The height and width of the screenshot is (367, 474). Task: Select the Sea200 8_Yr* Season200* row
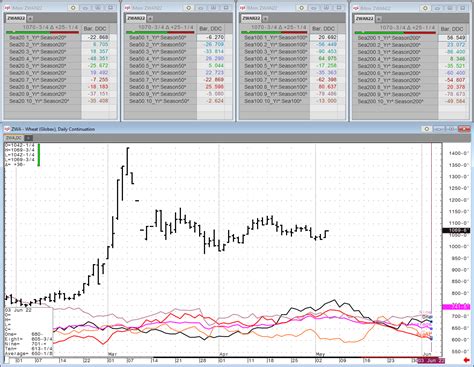pos(396,87)
